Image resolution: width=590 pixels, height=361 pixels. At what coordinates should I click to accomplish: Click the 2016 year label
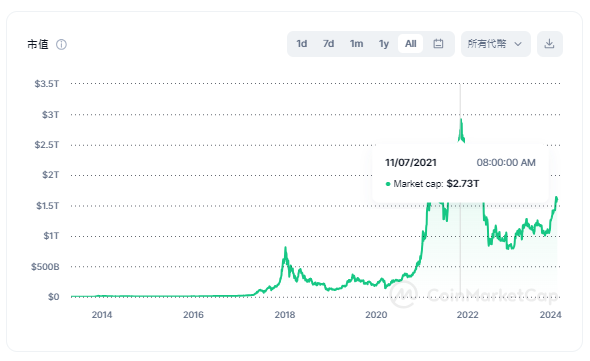193,315
